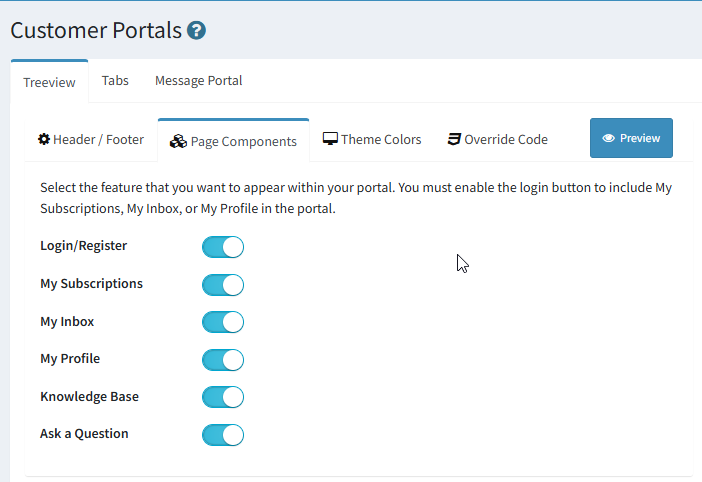Click the My Subscriptions label
The width and height of the screenshot is (702, 482).
pyautogui.click(x=91, y=284)
